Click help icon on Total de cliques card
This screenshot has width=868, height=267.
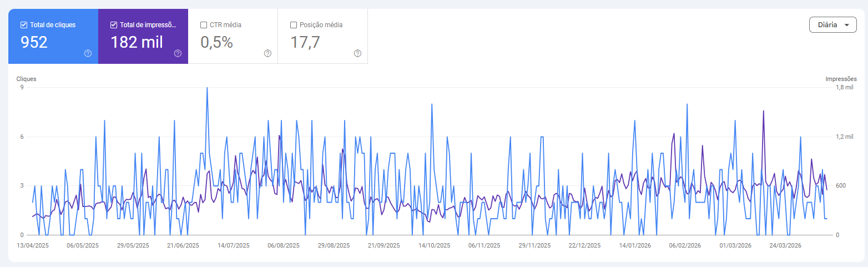click(88, 53)
